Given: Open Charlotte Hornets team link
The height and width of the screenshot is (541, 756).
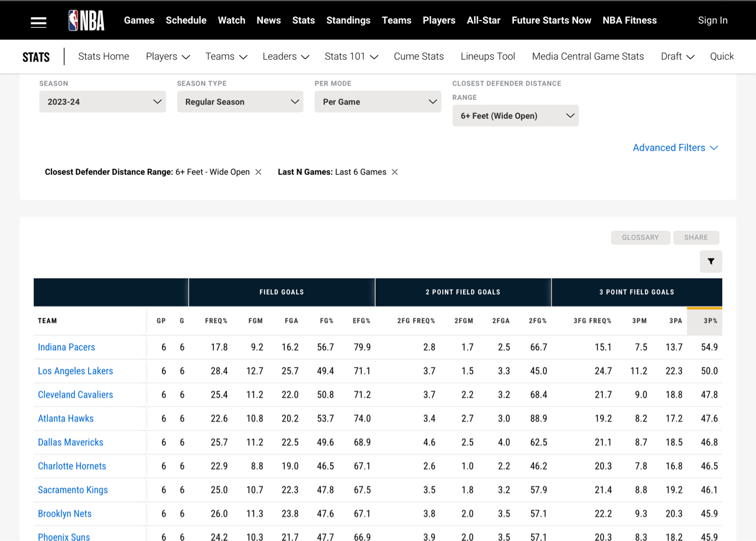Looking at the screenshot, I should click(72, 466).
